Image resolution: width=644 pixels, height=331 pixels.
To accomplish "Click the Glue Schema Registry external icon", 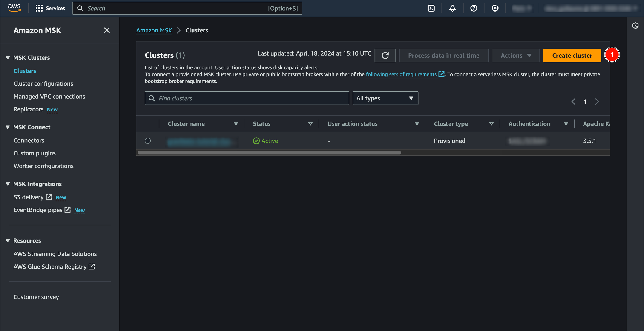I will pyautogui.click(x=92, y=267).
